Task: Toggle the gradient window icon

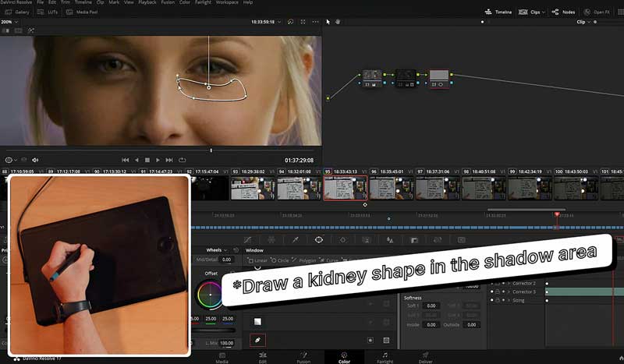Action: 258,321
